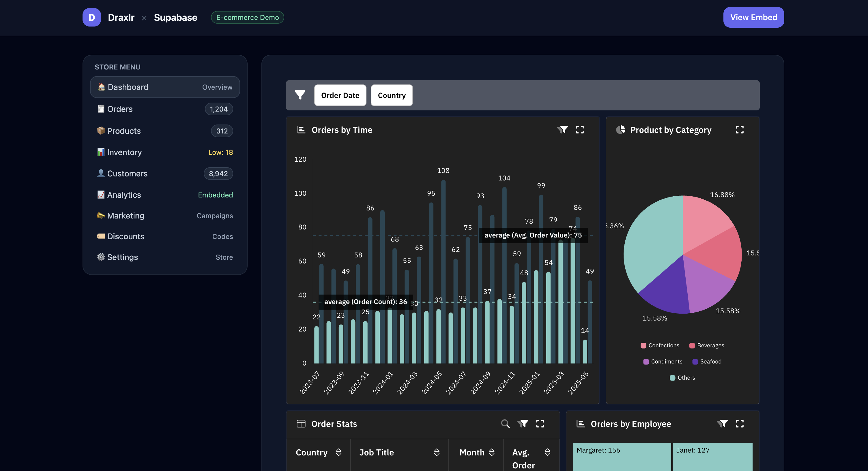
Task: Expand the Product by Category chart
Action: [x=739, y=130]
